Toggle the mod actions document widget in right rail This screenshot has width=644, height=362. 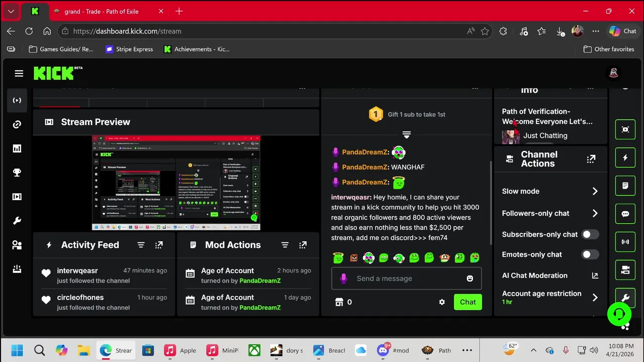click(x=625, y=186)
